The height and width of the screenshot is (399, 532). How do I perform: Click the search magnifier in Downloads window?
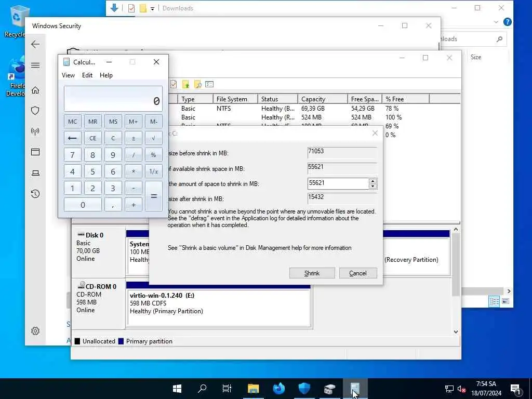coord(499,39)
